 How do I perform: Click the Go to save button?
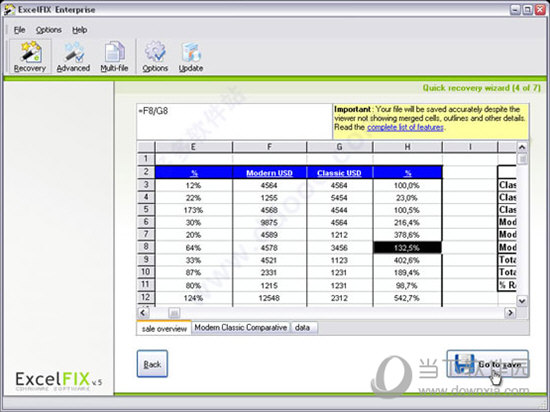[487, 364]
